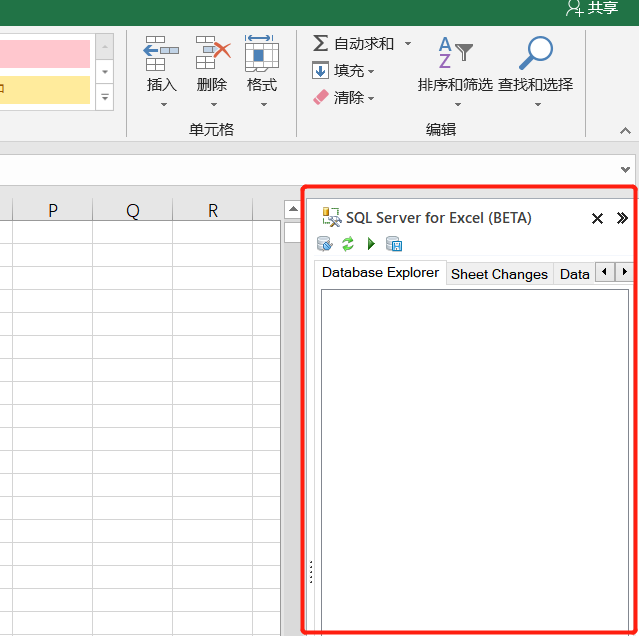Click the task pane resize grip dots
The image size is (639, 636).
coord(311,572)
